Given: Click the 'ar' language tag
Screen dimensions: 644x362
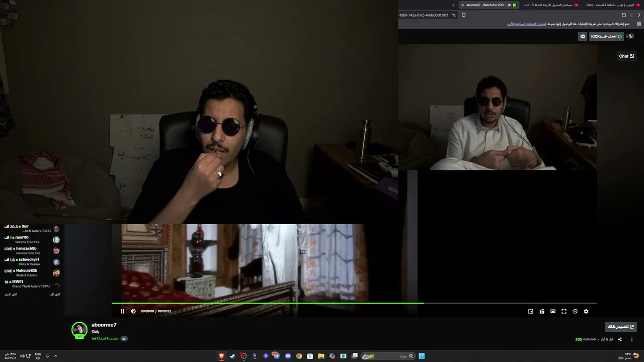Looking at the screenshot, I should point(124,338).
